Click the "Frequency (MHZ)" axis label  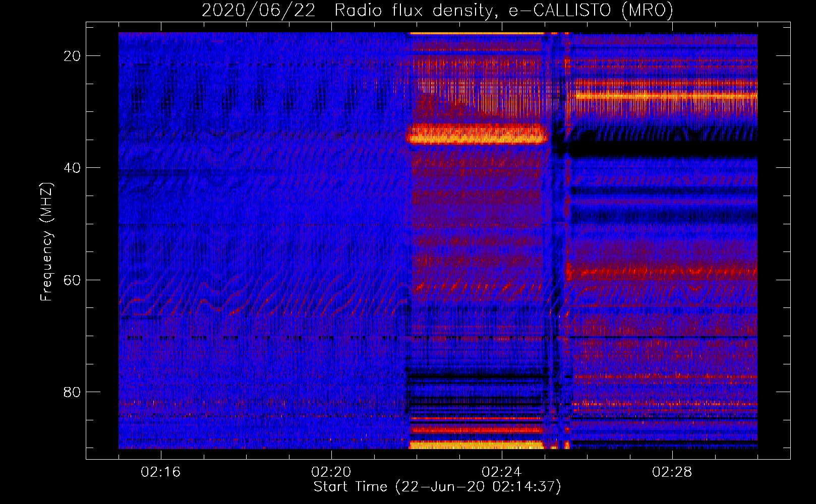pyautogui.click(x=46, y=242)
